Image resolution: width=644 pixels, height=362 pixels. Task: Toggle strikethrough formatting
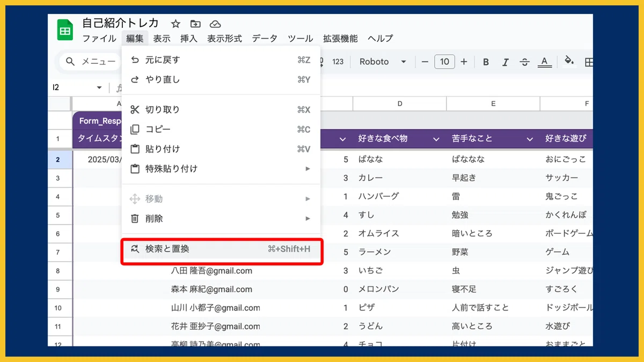(525, 62)
